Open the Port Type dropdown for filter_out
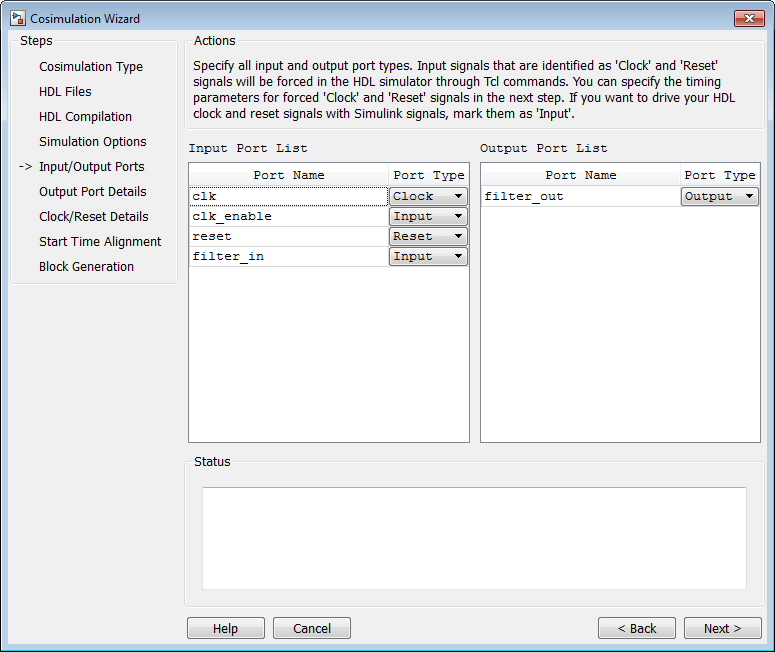The height and width of the screenshot is (652, 775). [720, 196]
